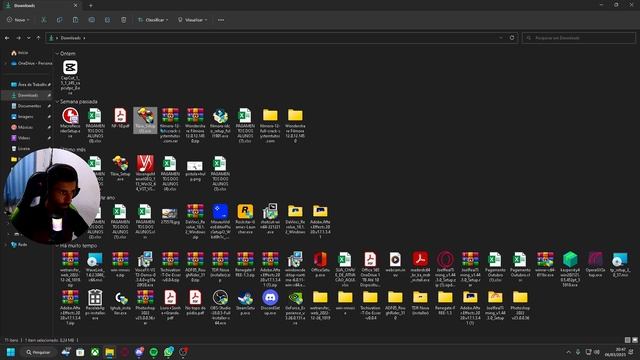
Task: Select the OperaGXSetup.exe file
Action: [595, 264]
